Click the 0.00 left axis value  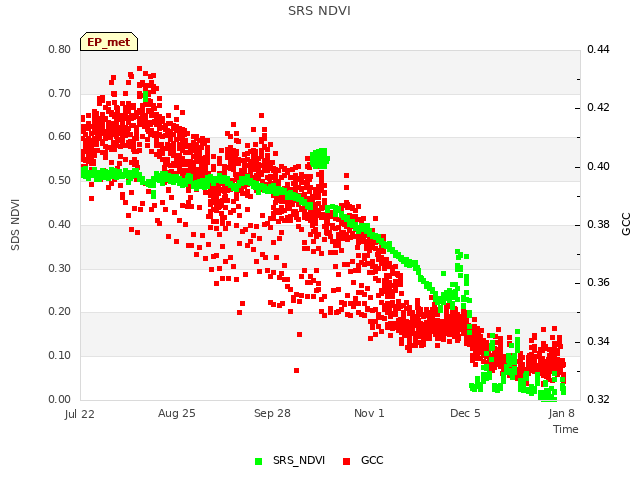tap(60, 399)
